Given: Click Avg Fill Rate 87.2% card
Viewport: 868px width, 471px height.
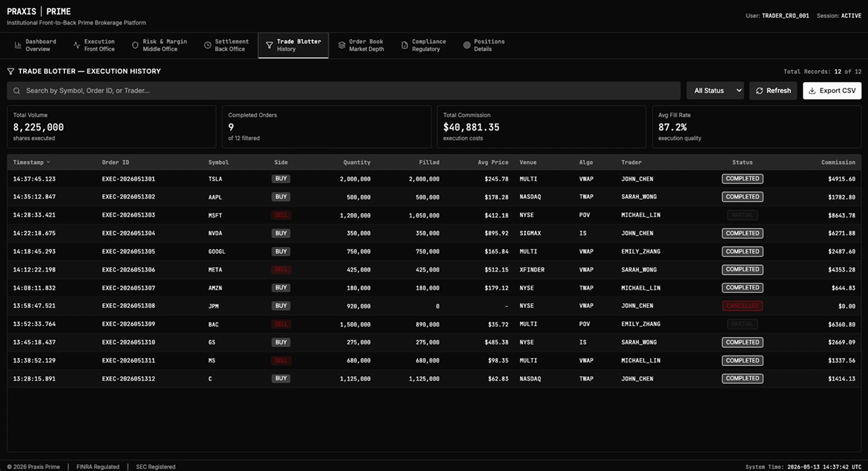Looking at the screenshot, I should (757, 126).
